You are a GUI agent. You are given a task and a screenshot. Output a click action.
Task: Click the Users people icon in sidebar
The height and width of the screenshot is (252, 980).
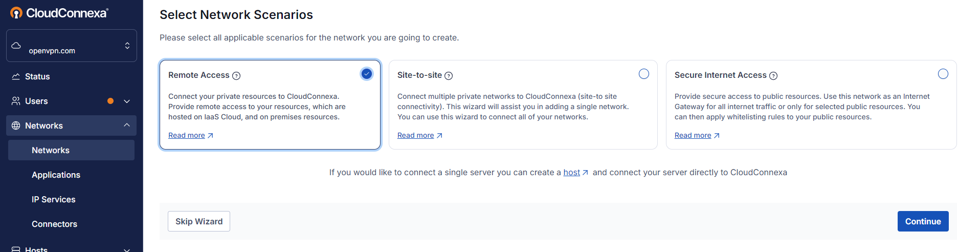tap(16, 101)
